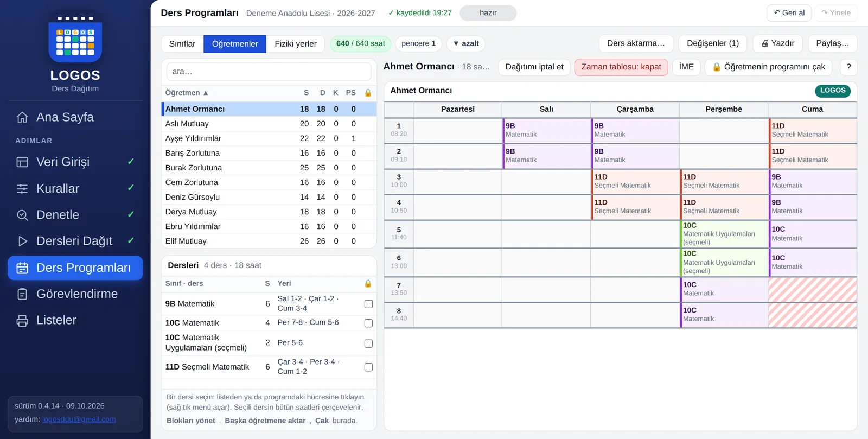Tick the 11D Seçmeli Matematik checkbox

coord(368,367)
